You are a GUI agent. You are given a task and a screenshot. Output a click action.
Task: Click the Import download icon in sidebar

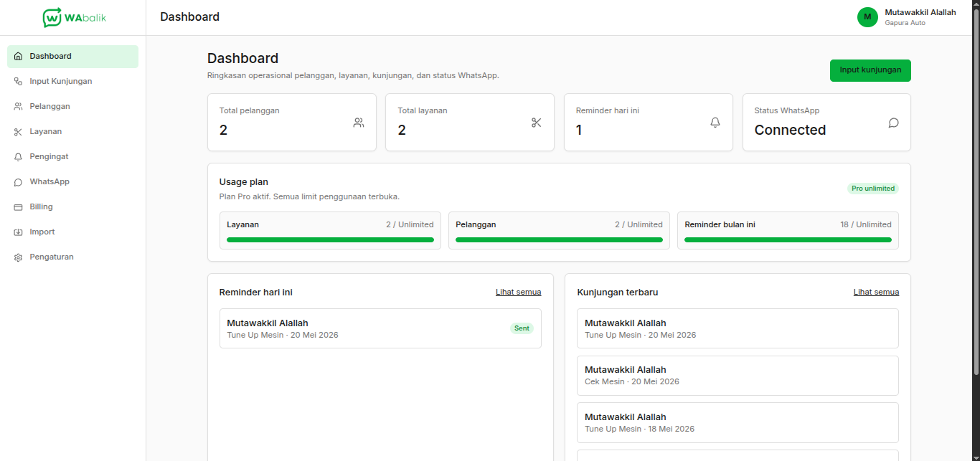18,232
